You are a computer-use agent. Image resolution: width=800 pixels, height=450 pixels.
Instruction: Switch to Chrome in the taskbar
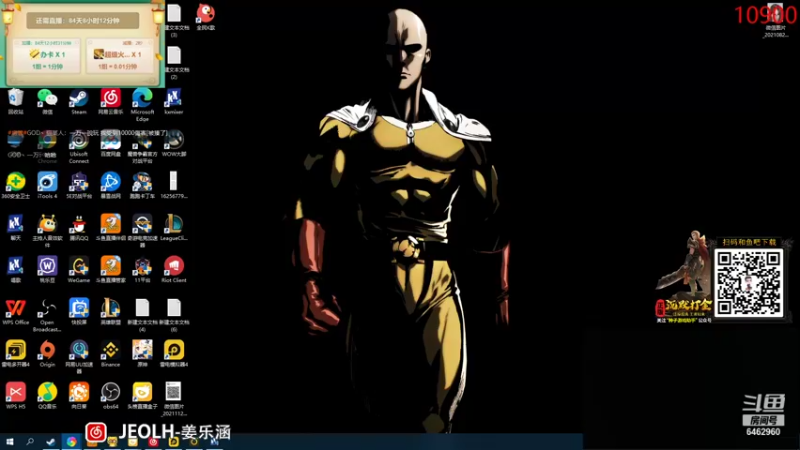pyautogui.click(x=71, y=442)
